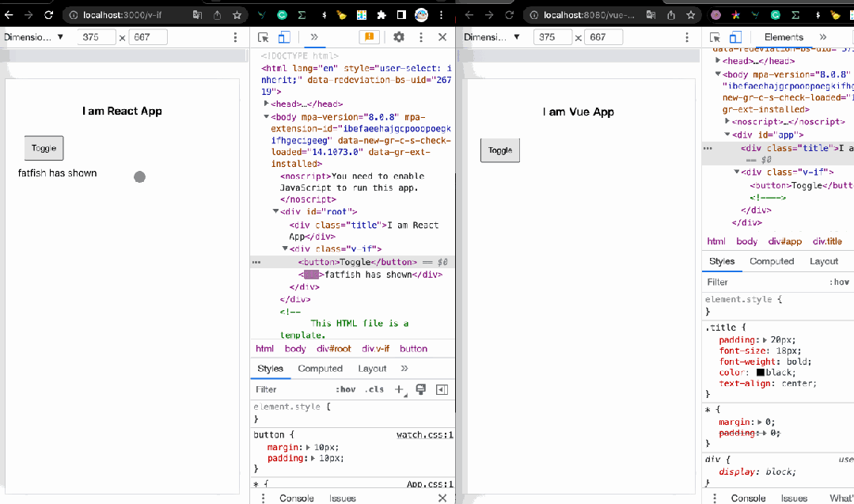854x504 pixels.
Task: Open Dimensions dropdown in Vue device toolbar
Action: (492, 37)
